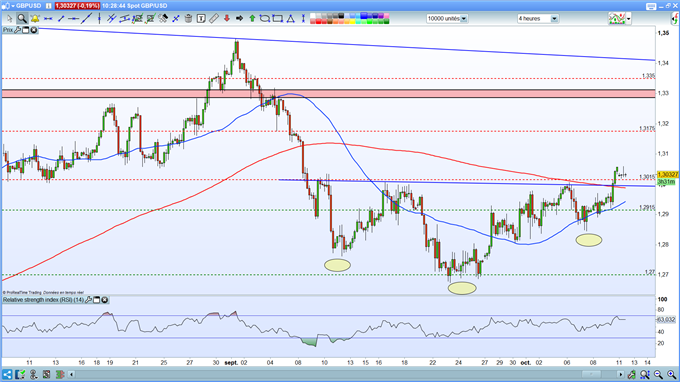Select the ellipse drawing tool
680x382 pixels.
265,19
